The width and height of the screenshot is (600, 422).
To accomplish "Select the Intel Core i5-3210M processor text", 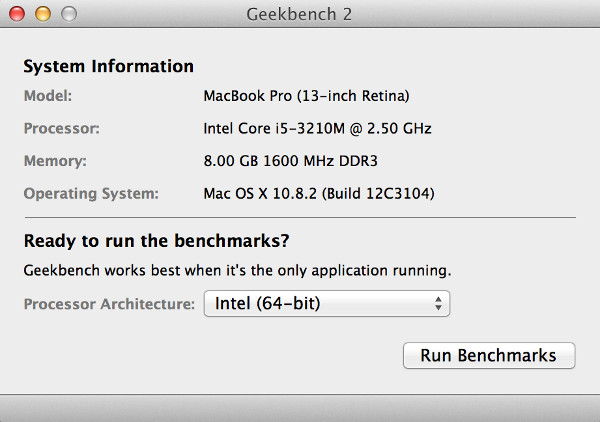I will [317, 129].
